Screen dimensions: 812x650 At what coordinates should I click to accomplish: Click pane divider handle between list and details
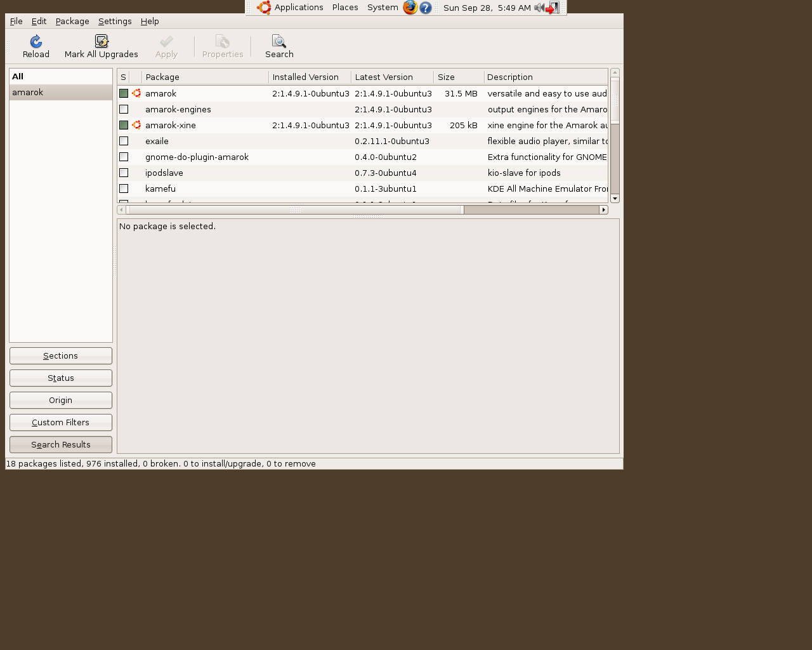tap(368, 216)
